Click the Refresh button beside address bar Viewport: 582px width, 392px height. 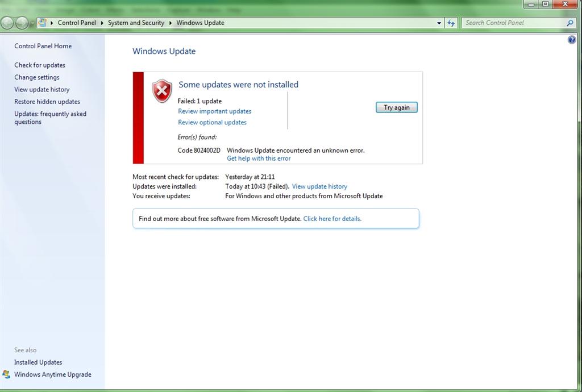click(x=451, y=23)
